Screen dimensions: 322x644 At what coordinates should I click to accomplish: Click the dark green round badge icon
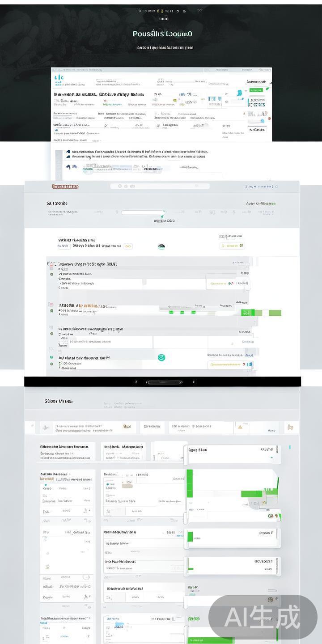161,246
